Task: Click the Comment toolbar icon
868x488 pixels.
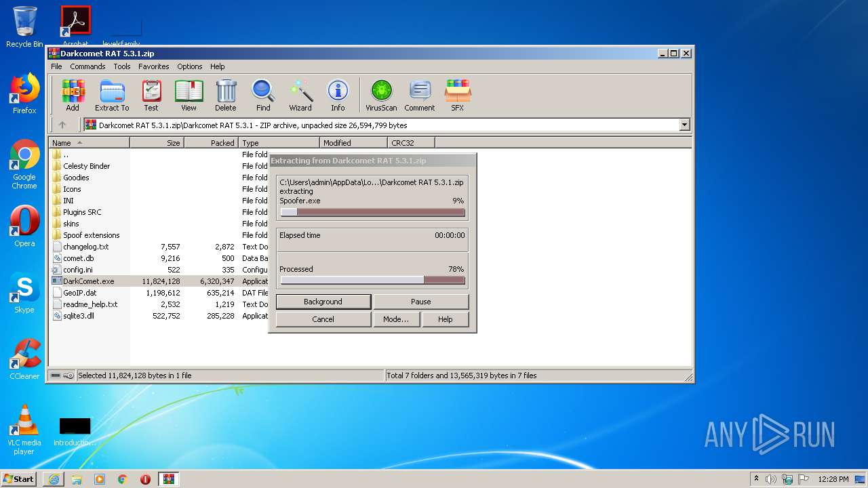Action: pyautogui.click(x=420, y=96)
